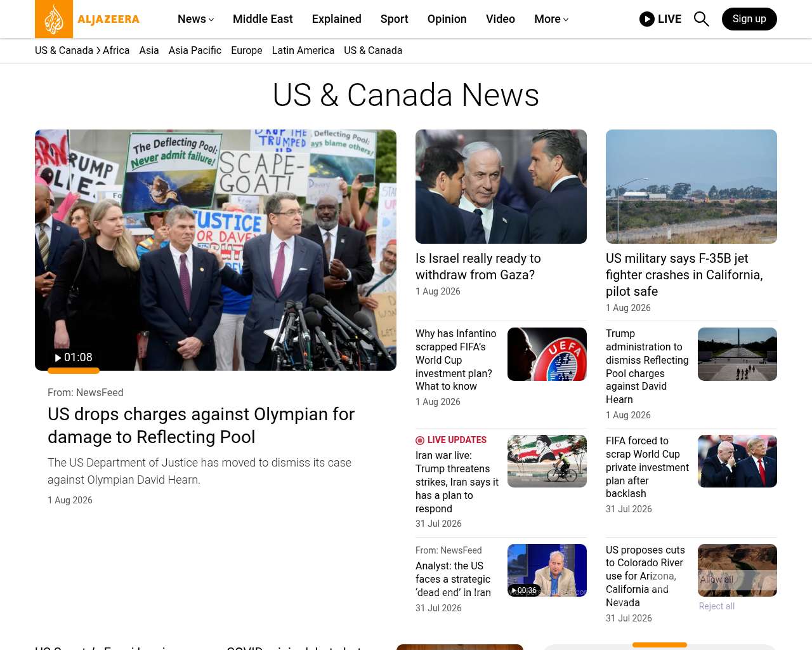Open the Colorado River cuts article
This screenshot has height=650, width=812.
[x=645, y=576]
